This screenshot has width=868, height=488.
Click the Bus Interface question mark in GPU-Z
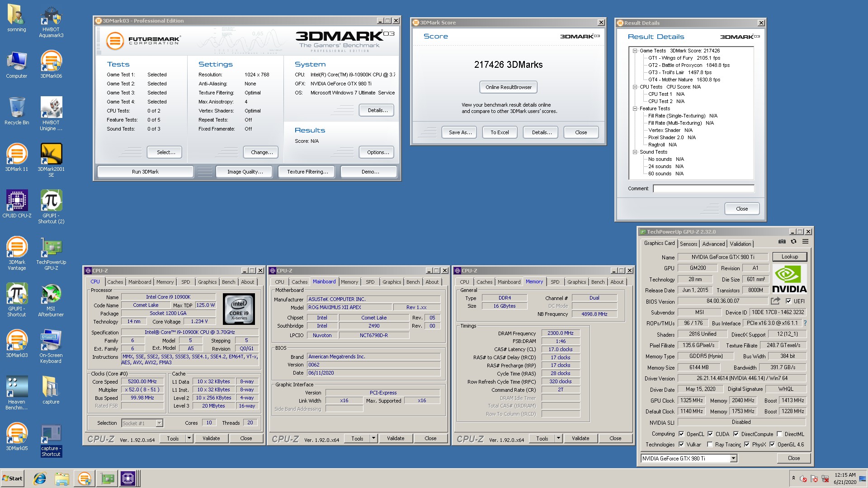805,323
